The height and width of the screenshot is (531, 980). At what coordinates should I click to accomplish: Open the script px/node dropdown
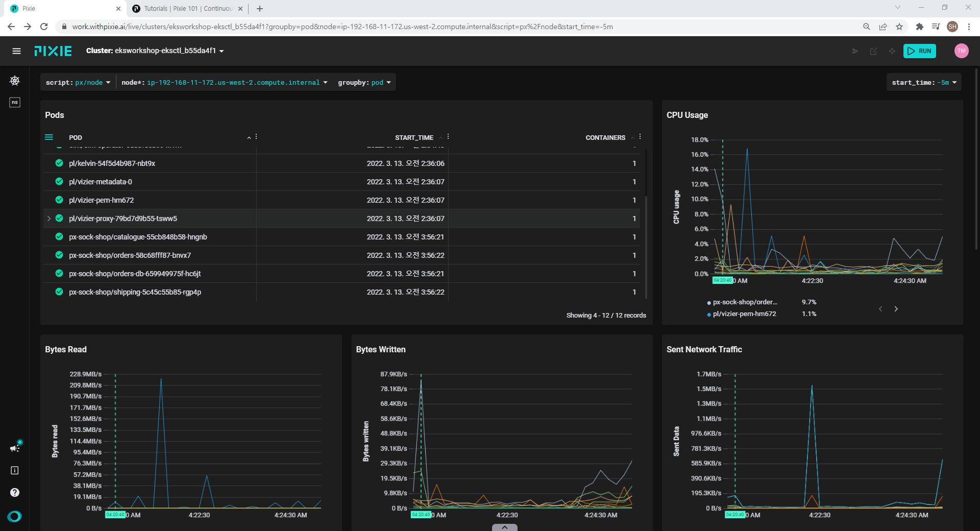tap(78, 83)
